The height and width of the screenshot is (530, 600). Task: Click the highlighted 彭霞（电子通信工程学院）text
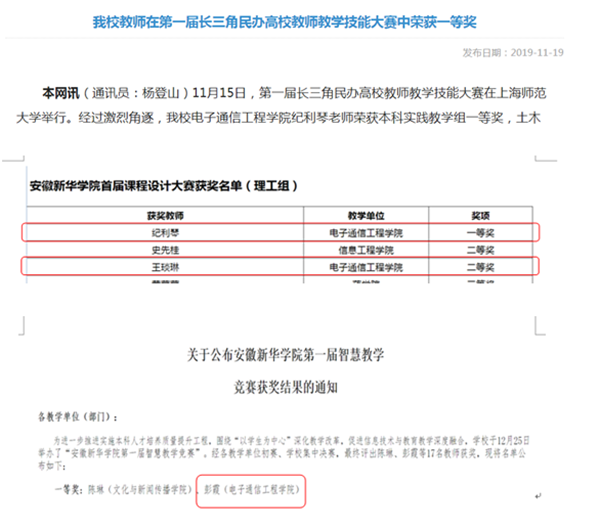(249, 492)
